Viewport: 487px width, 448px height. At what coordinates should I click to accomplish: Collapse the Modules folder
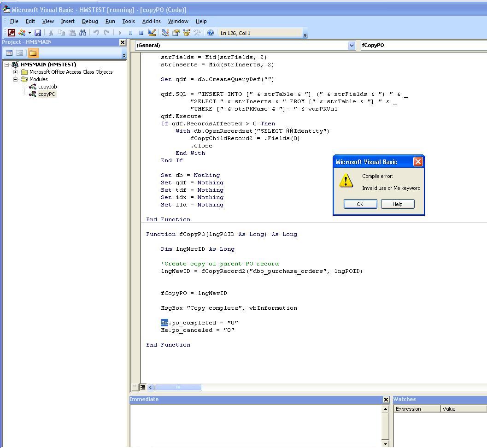(15, 79)
